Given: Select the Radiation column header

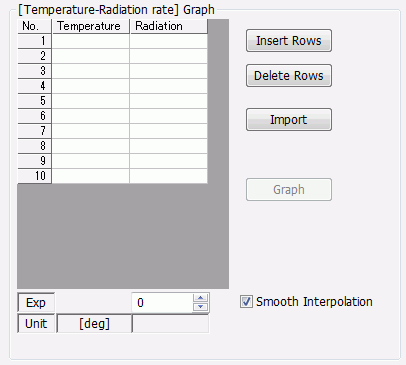Looking at the screenshot, I should [x=169, y=26].
